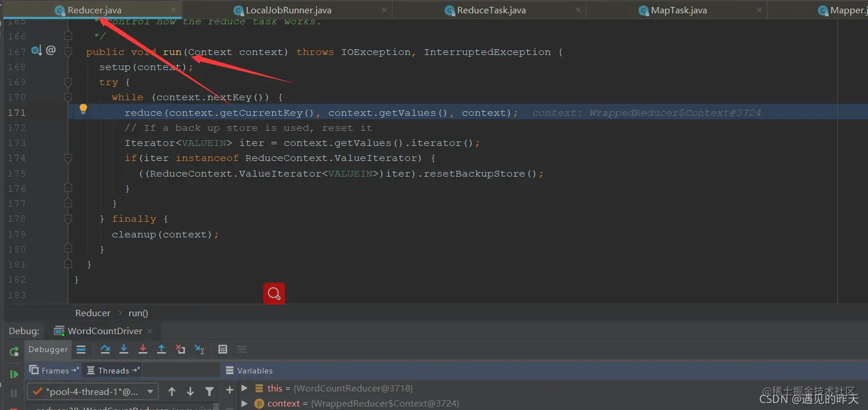
Task: Click the Pause Program icon
Action: click(x=14, y=394)
